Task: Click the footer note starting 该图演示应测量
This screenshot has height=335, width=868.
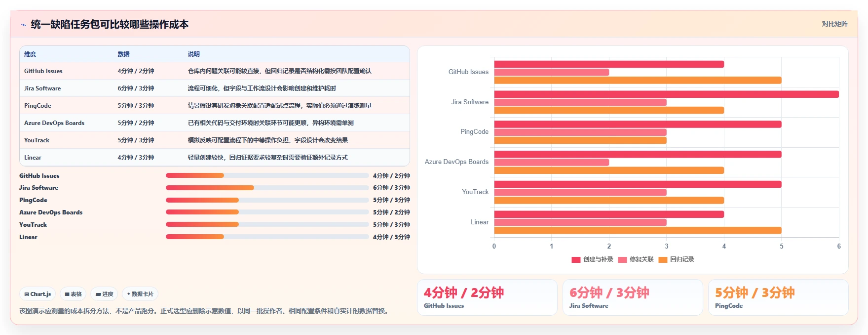Action: tap(205, 311)
